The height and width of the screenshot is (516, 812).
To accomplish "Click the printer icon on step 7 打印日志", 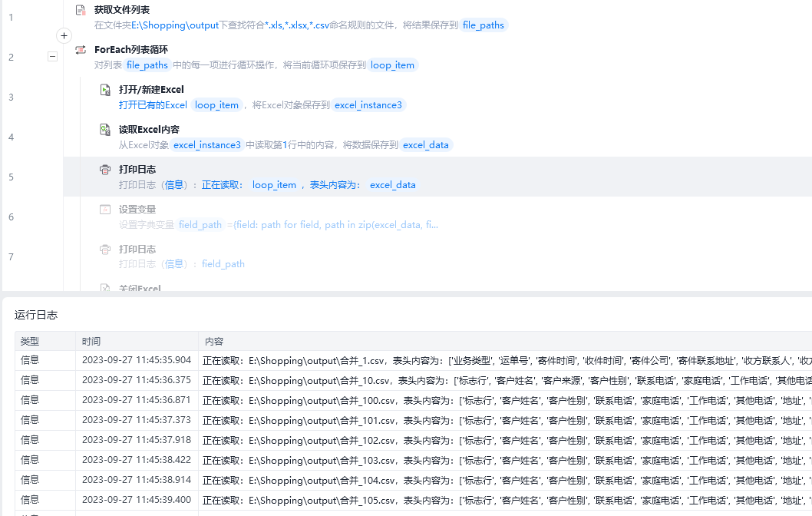I will point(105,250).
